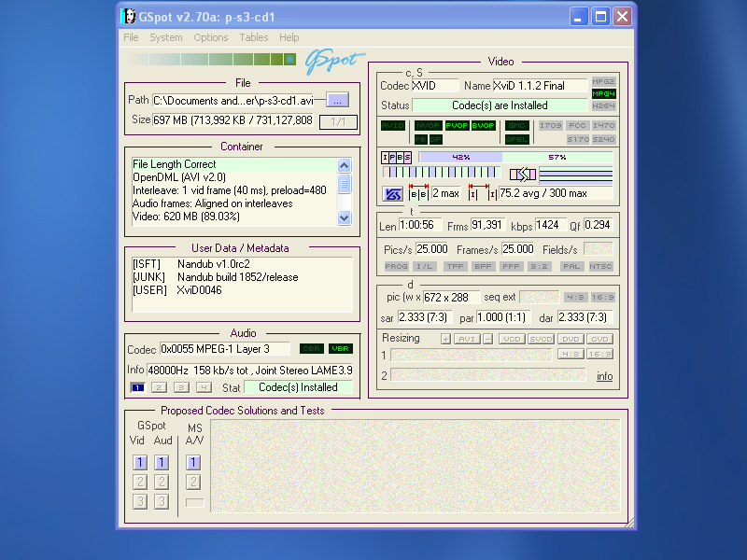Click the frame order shuffle icon
The width and height of the screenshot is (747, 560).
(x=523, y=175)
